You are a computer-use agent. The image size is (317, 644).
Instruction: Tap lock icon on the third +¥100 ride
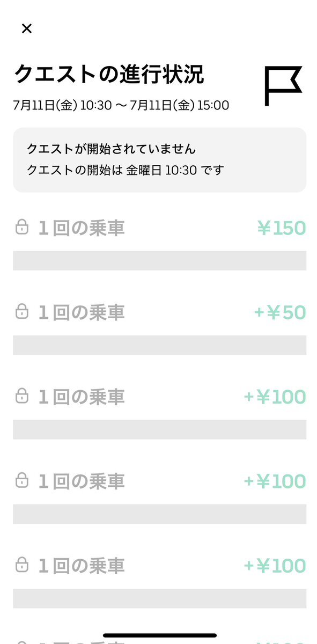[x=21, y=565]
